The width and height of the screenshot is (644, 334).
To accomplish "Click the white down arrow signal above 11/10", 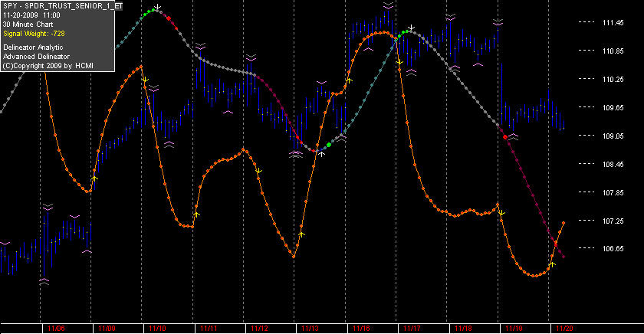I will pyautogui.click(x=157, y=7).
